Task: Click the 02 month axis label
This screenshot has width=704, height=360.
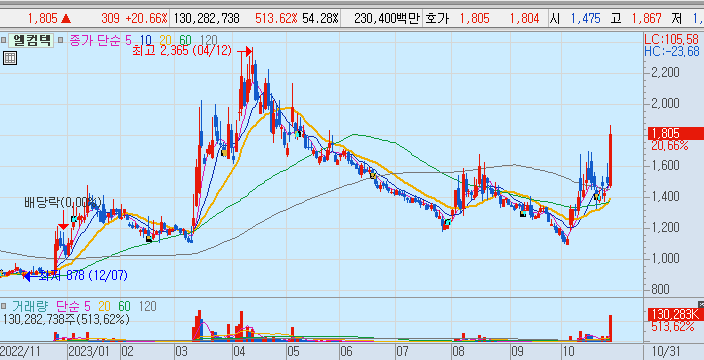Action: coord(129,350)
